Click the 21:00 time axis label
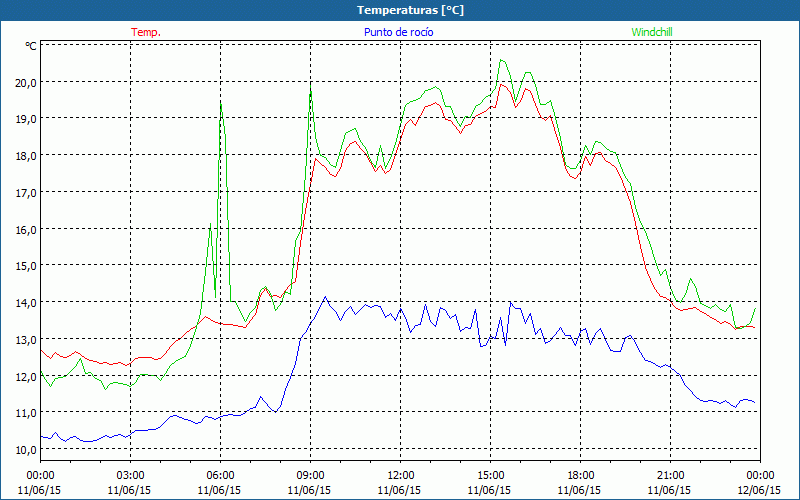 pyautogui.click(x=670, y=476)
